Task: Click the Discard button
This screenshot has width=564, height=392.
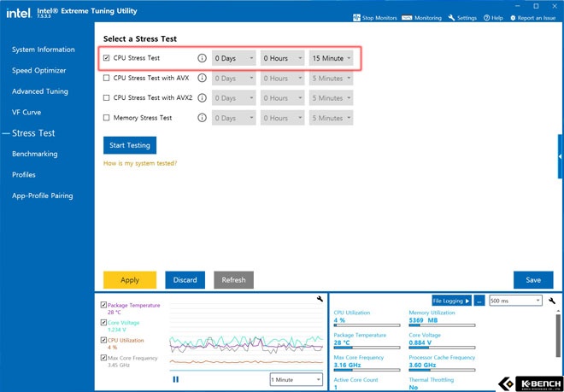Action: [185, 280]
